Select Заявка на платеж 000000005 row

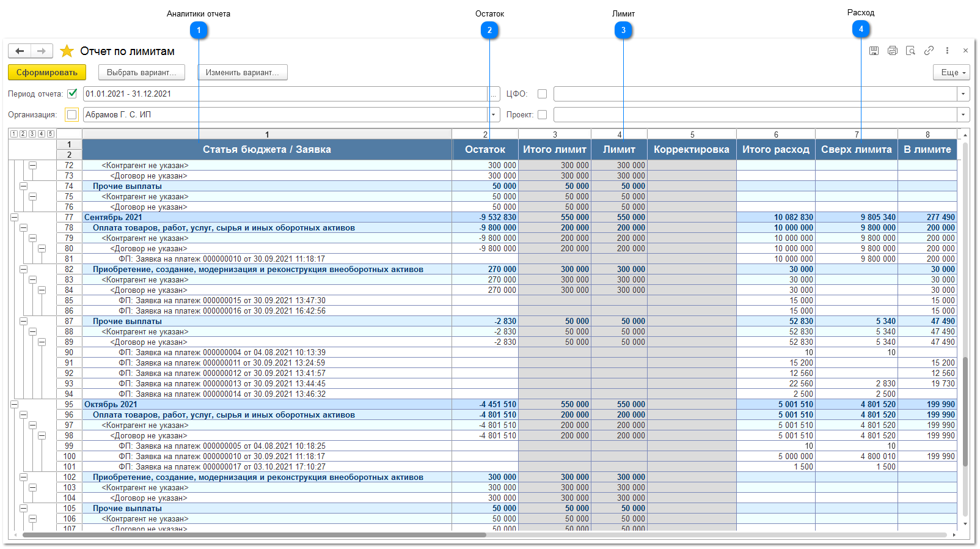pyautogui.click(x=222, y=446)
